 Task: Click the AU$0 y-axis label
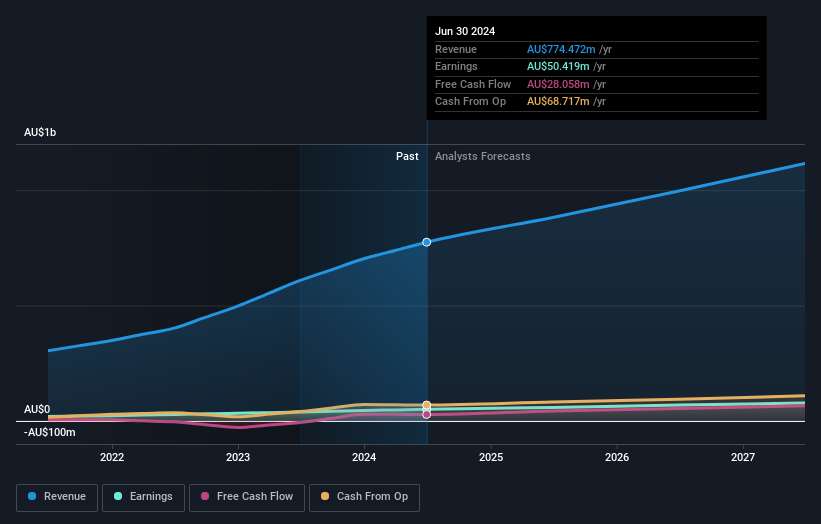pos(37,409)
